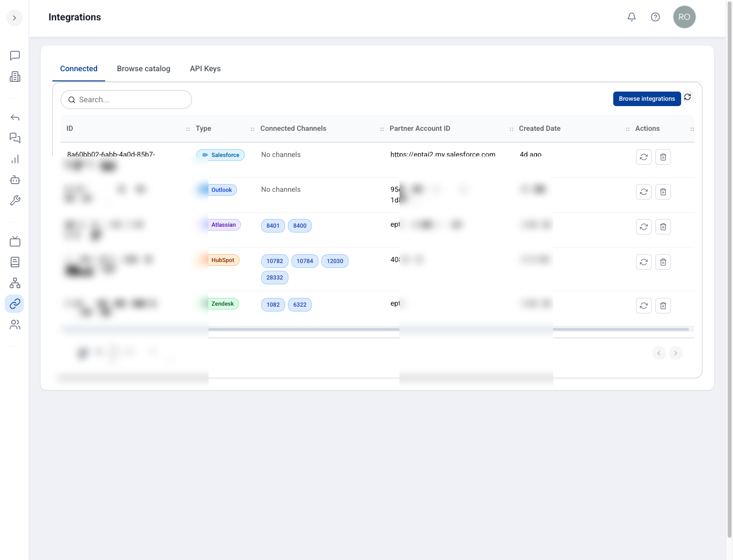Open the document list icon in sidebar
This screenshot has width=733, height=560.
click(x=15, y=262)
